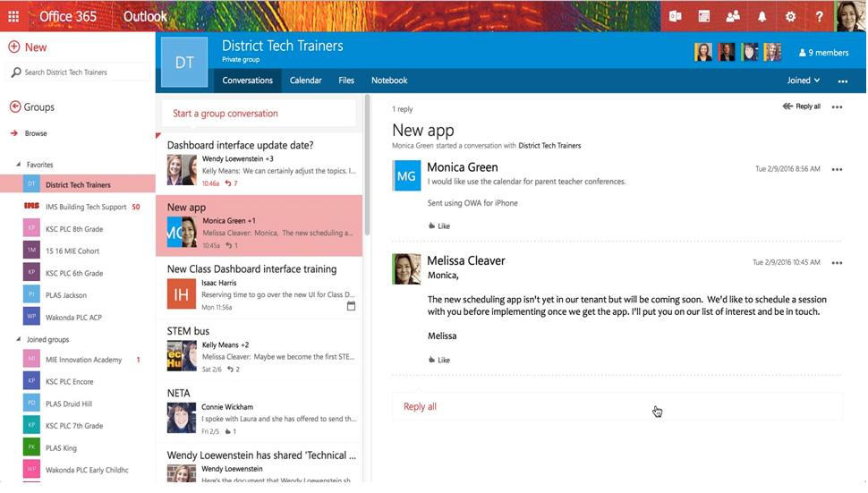Open the help question mark icon
This screenshot has height=493, width=868.
(x=820, y=17)
